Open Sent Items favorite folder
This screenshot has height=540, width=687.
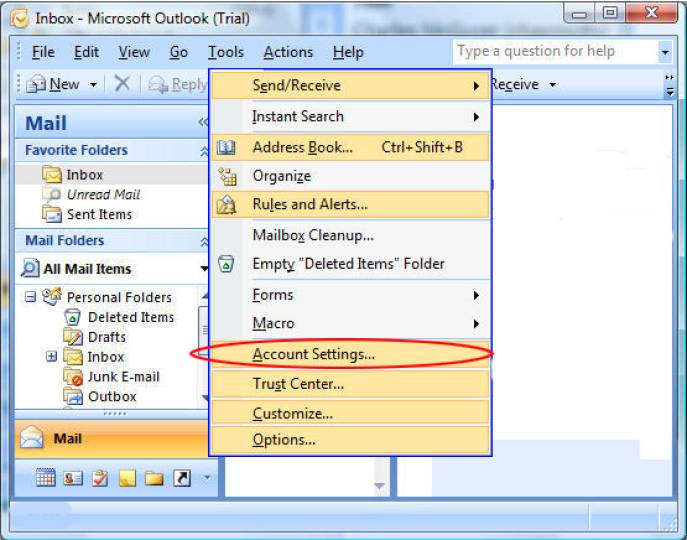[x=99, y=214]
